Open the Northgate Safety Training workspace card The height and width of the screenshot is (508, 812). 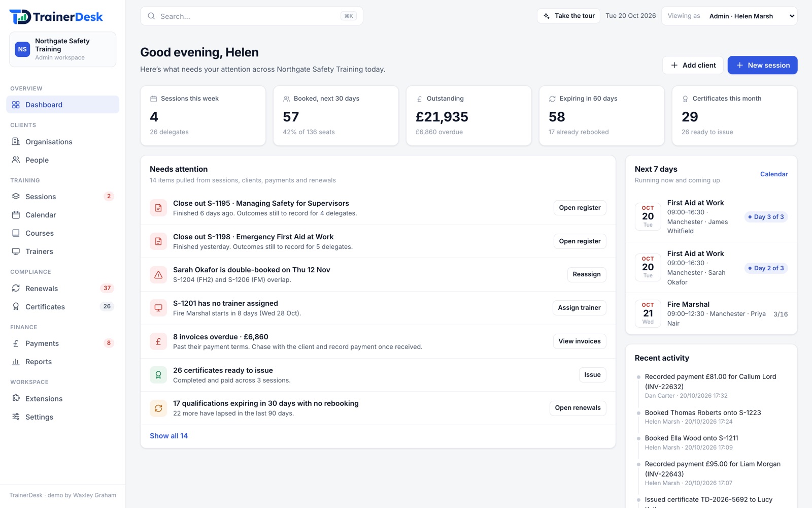62,49
